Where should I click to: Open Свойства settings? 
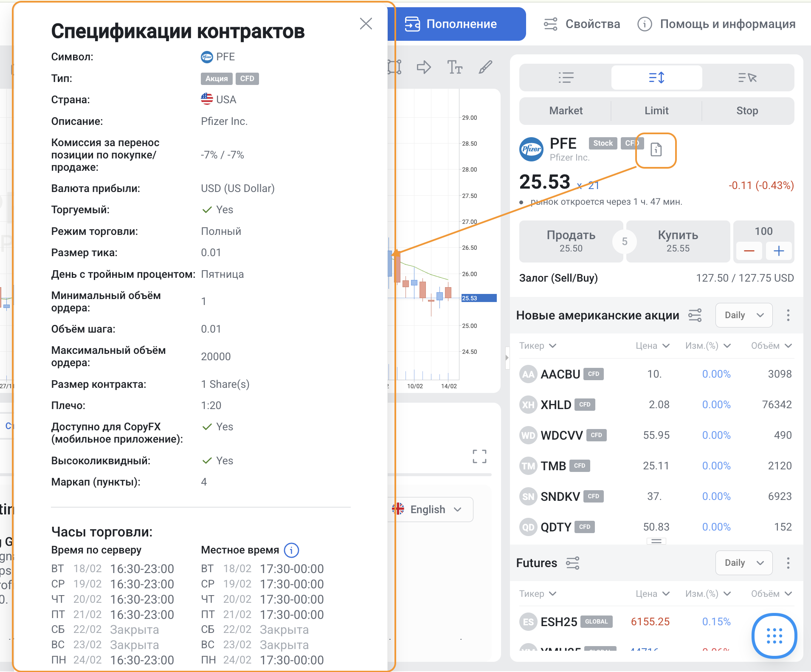click(582, 24)
